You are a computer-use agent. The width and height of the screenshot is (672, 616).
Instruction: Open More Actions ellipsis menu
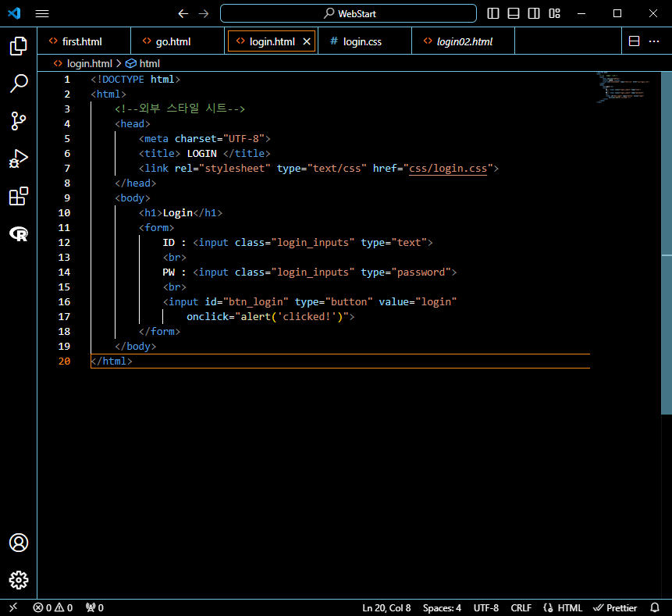click(654, 41)
